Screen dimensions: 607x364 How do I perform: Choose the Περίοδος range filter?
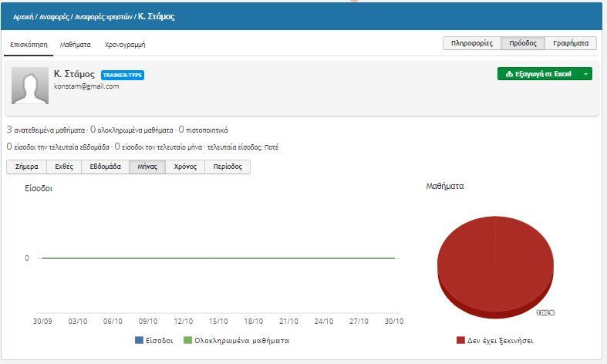[228, 167]
